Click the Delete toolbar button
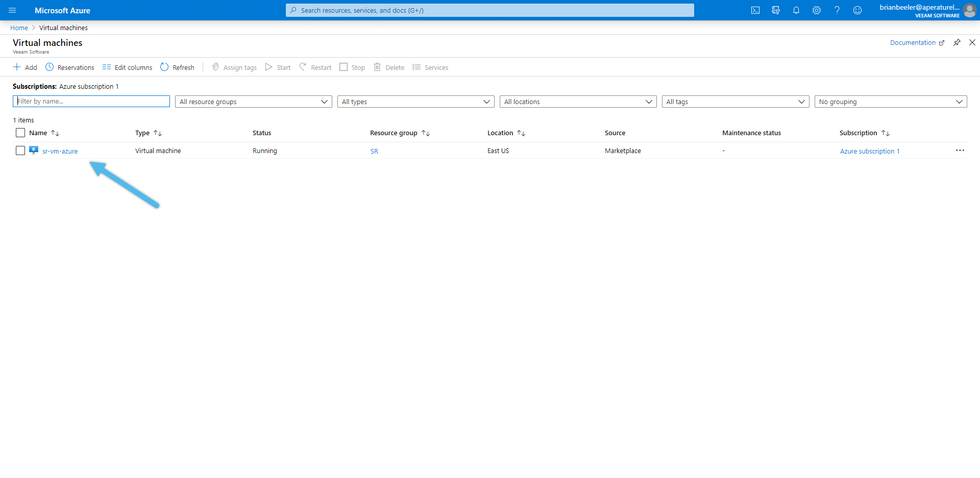Viewport: 980px width, 478px height. point(389,67)
